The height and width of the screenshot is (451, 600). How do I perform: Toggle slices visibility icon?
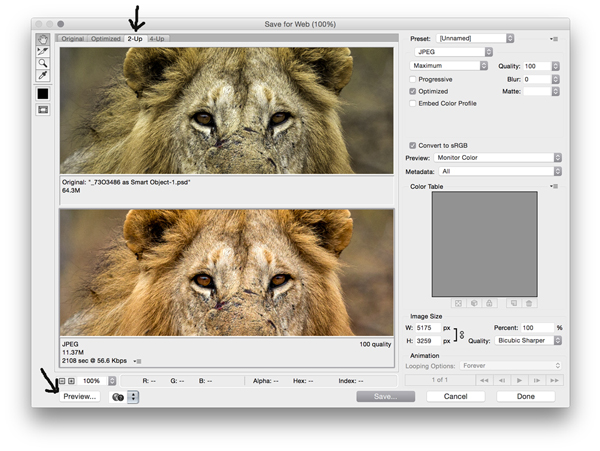[43, 110]
